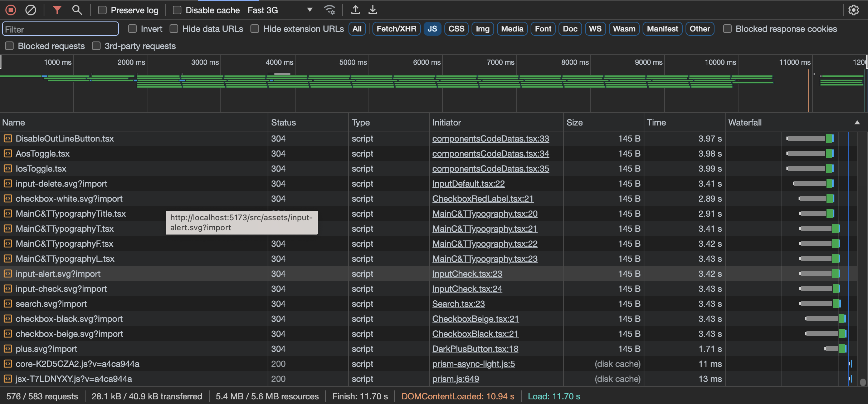Image resolution: width=868 pixels, height=404 pixels.
Task: Sort by Size column header
Action: [575, 123]
